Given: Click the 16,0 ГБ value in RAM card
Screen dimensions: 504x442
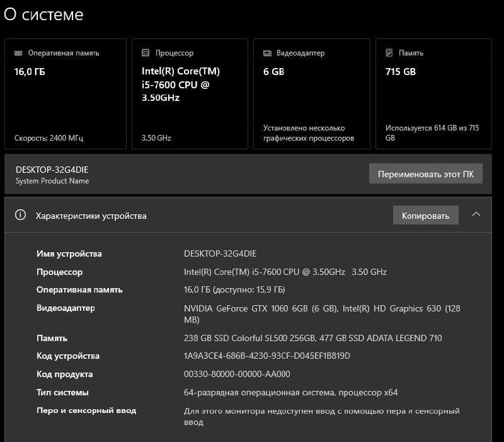Looking at the screenshot, I should (30, 72).
